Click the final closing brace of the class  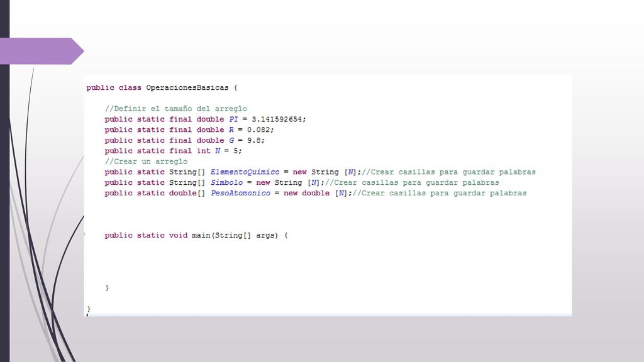89,309
